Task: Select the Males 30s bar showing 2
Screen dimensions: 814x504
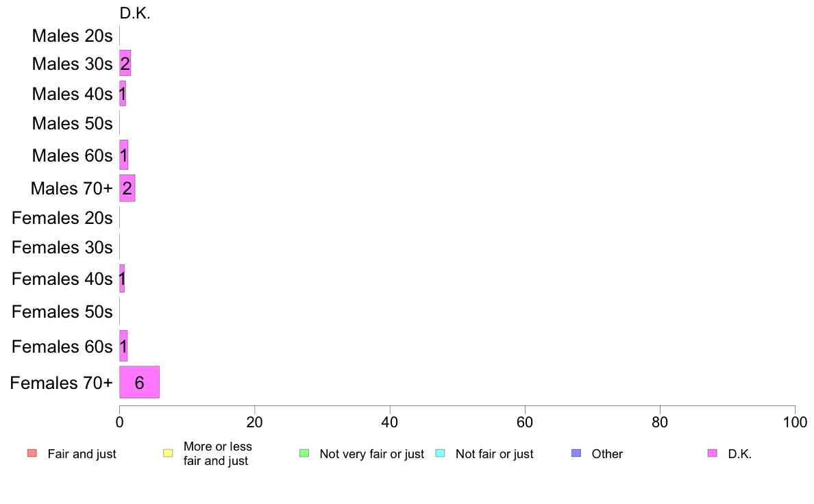Action: 125,63
